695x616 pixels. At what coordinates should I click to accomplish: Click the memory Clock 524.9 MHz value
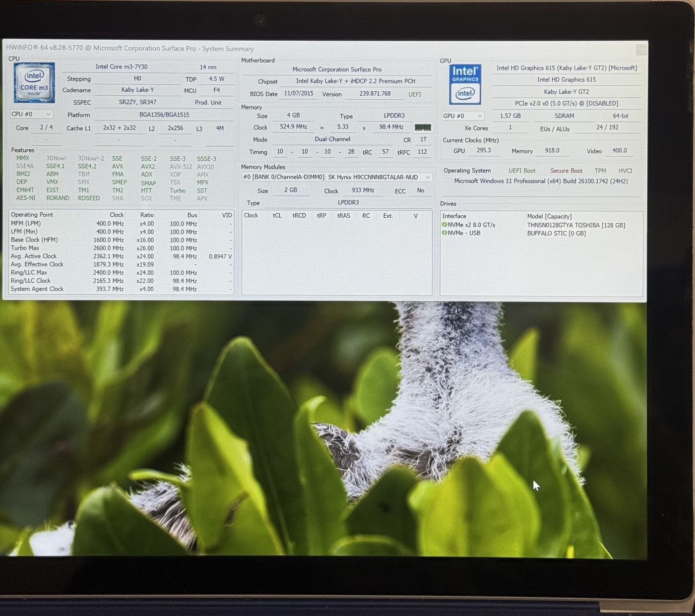click(293, 127)
